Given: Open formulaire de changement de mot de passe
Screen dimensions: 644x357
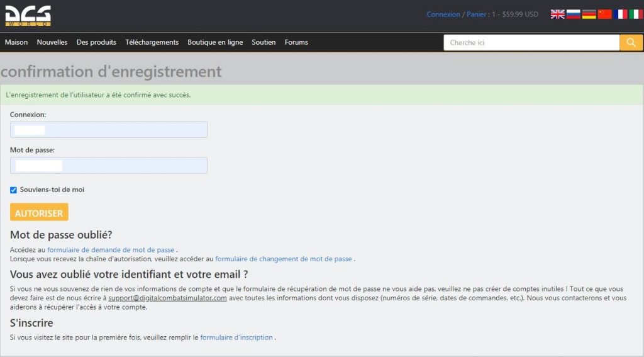Looking at the screenshot, I should (x=284, y=259).
